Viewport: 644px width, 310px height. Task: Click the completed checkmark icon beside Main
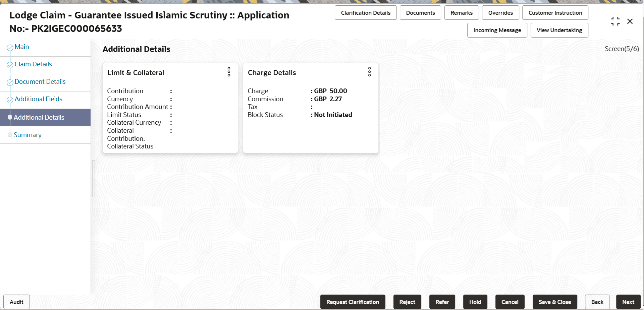(10, 46)
